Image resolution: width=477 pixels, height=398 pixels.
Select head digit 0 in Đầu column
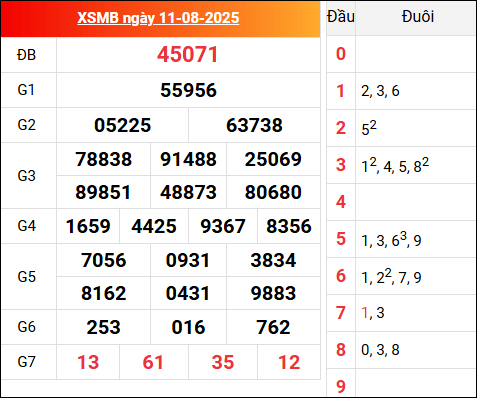341,54
